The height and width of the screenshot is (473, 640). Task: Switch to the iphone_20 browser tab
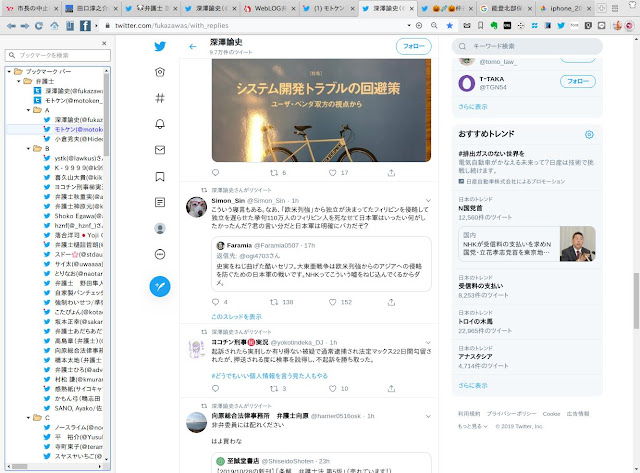[x=566, y=8]
